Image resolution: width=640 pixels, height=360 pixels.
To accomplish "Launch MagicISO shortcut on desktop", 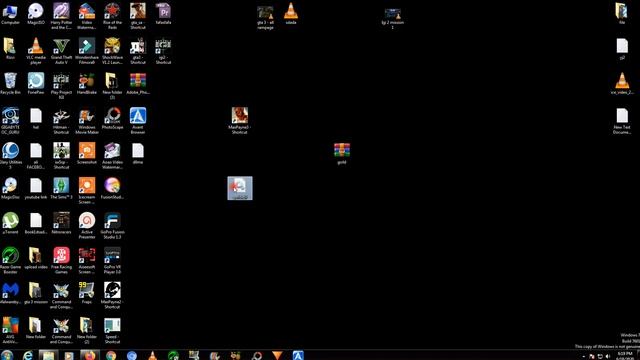I will (36, 14).
